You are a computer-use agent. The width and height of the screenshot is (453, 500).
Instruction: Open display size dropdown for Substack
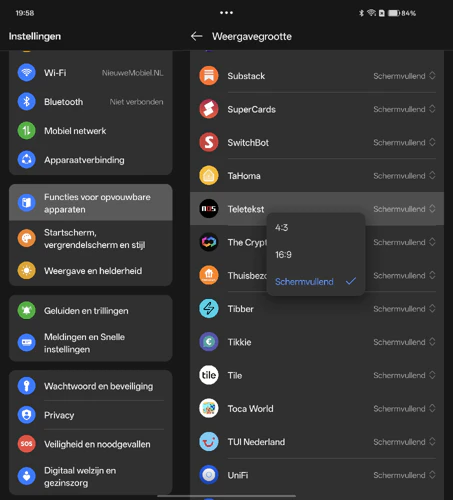(x=404, y=76)
